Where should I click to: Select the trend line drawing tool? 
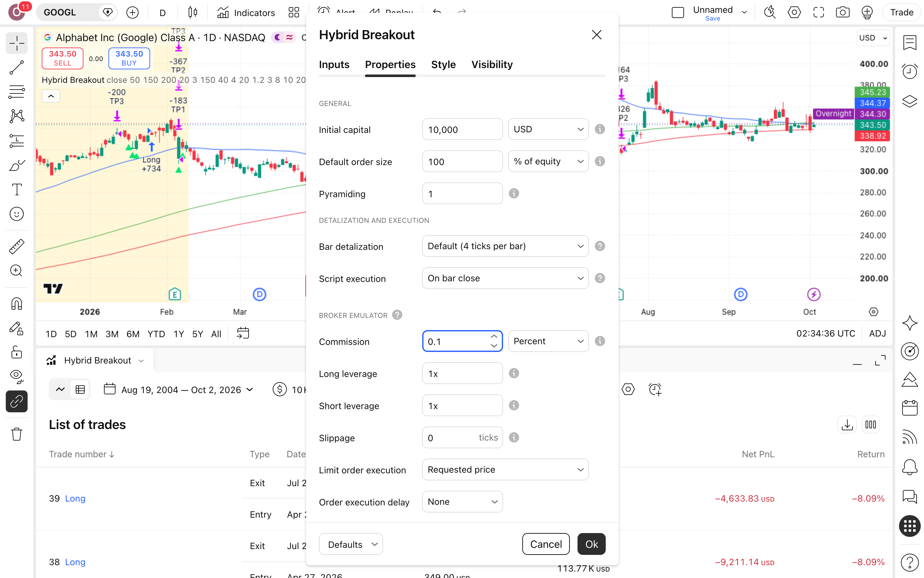[x=16, y=68]
